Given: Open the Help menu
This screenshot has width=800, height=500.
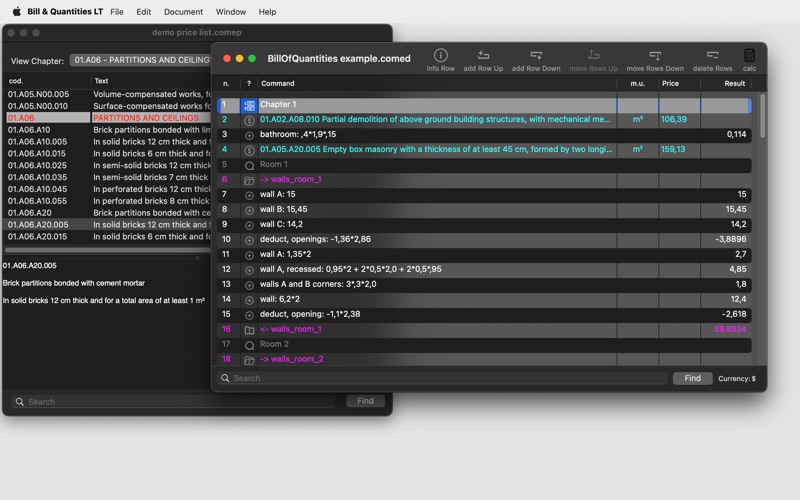Looking at the screenshot, I should click(x=267, y=12).
